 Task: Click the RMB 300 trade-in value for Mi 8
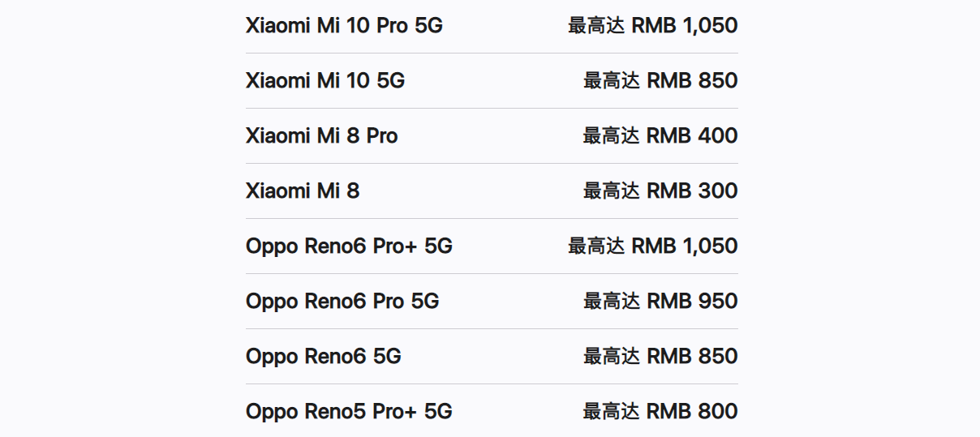click(x=692, y=191)
